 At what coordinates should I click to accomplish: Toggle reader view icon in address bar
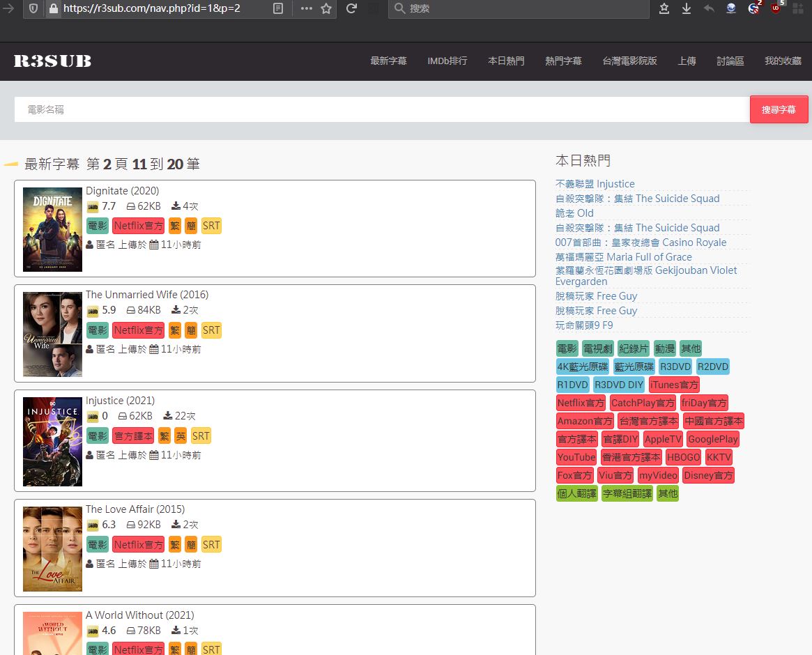(x=278, y=8)
